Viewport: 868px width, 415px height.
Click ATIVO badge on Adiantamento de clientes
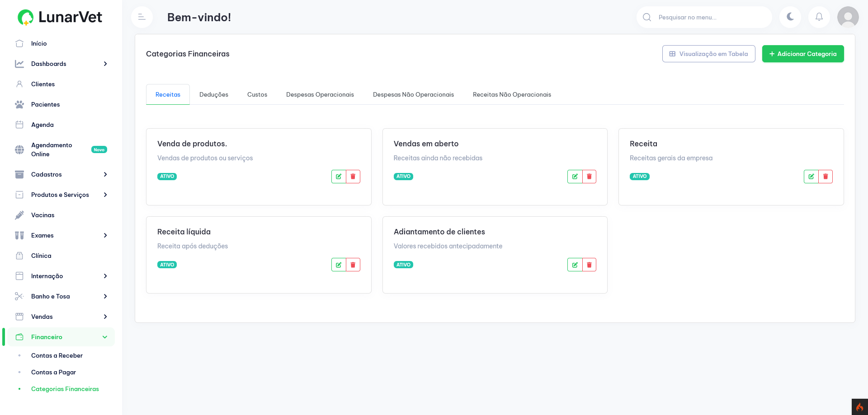pyautogui.click(x=403, y=265)
